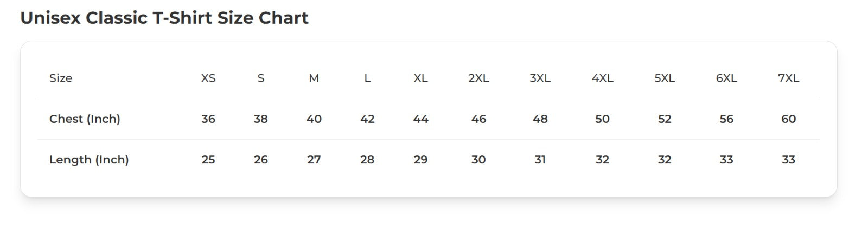Click chest value 44 under XL
Image resolution: width=868 pixels, height=229 pixels.
click(x=420, y=119)
